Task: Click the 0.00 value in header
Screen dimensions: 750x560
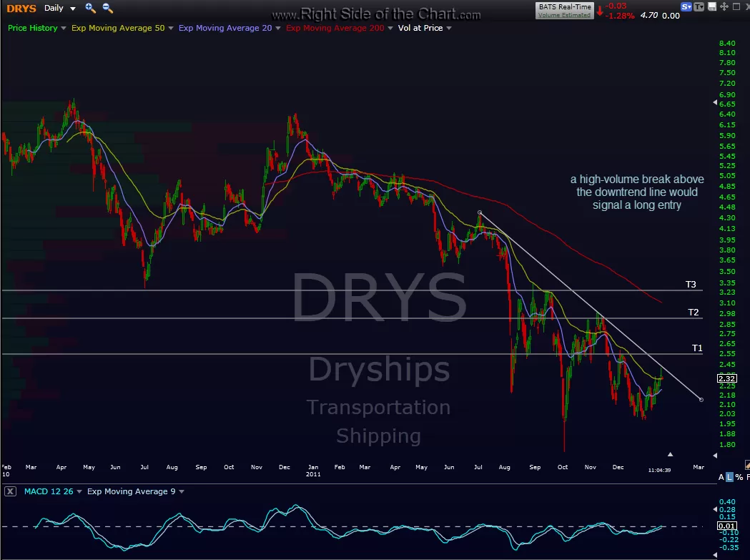Action: tap(671, 15)
